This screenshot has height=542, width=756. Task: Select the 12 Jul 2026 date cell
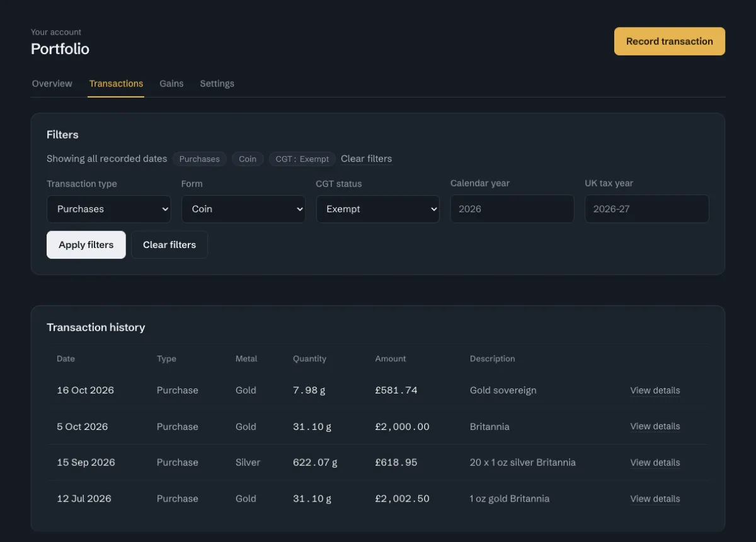point(84,499)
